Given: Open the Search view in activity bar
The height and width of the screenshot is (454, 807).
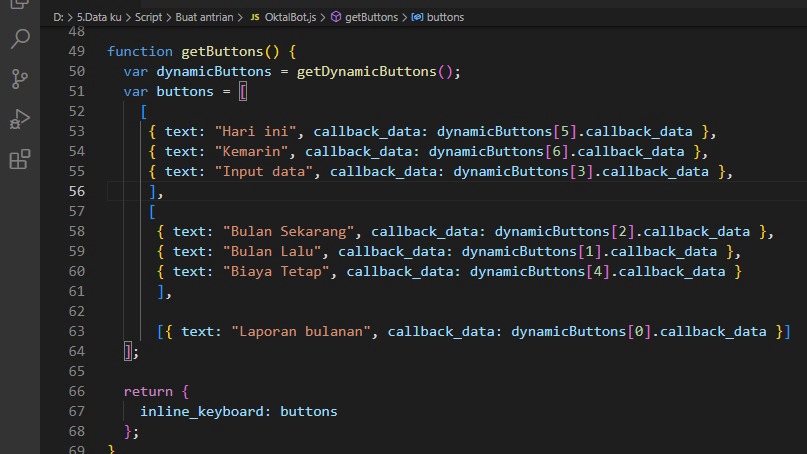Looking at the screenshot, I should 20,39.
